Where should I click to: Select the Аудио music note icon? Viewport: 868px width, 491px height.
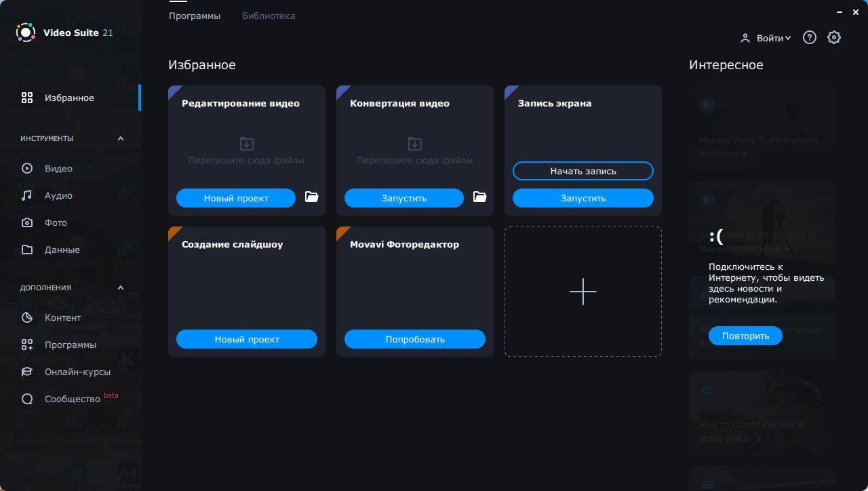point(27,195)
